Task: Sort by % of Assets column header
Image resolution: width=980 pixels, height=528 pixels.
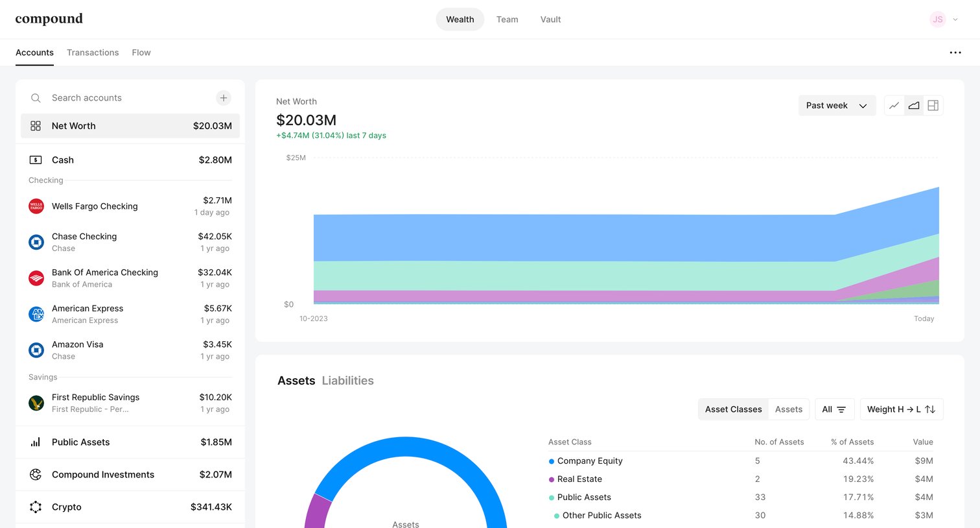Action: 852,442
